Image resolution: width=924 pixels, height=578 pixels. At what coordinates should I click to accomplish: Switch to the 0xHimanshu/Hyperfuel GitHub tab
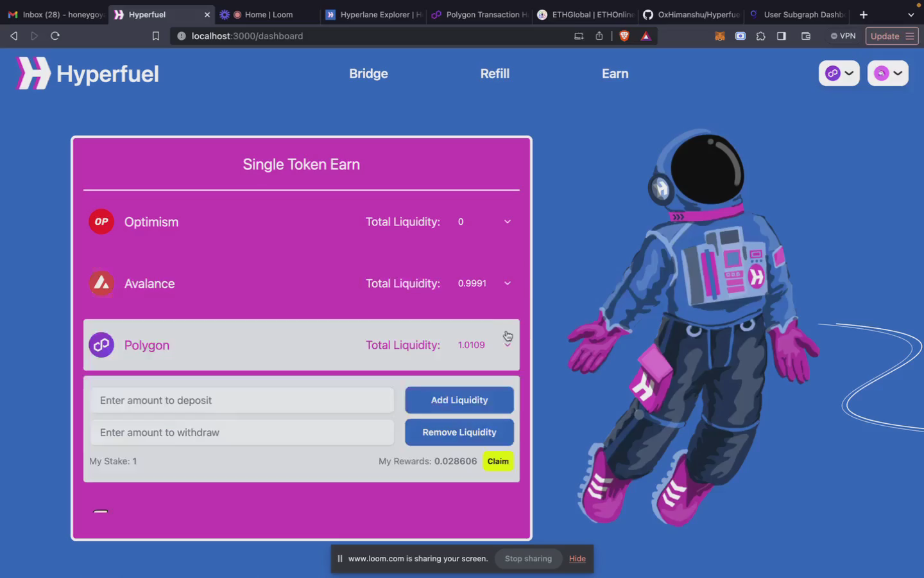pos(691,14)
